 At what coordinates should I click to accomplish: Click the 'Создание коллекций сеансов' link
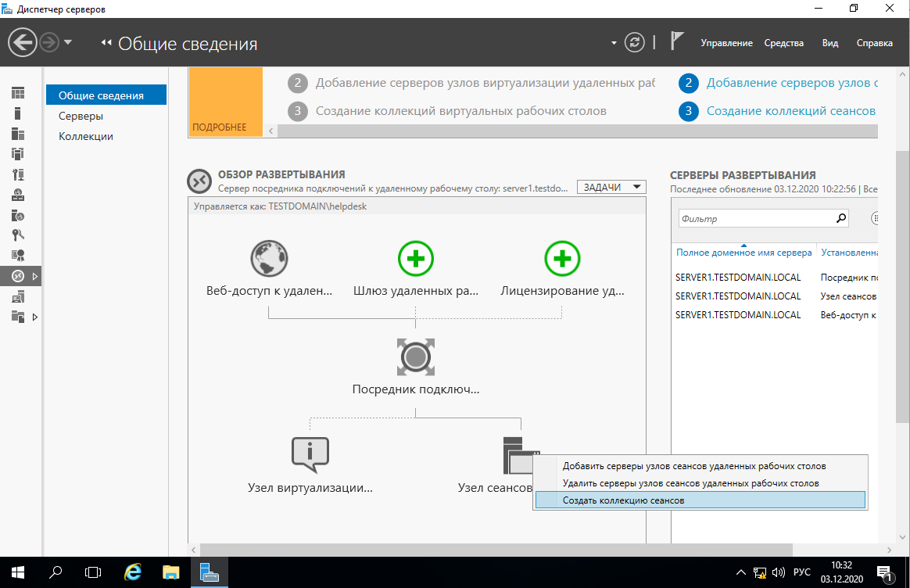(x=790, y=111)
